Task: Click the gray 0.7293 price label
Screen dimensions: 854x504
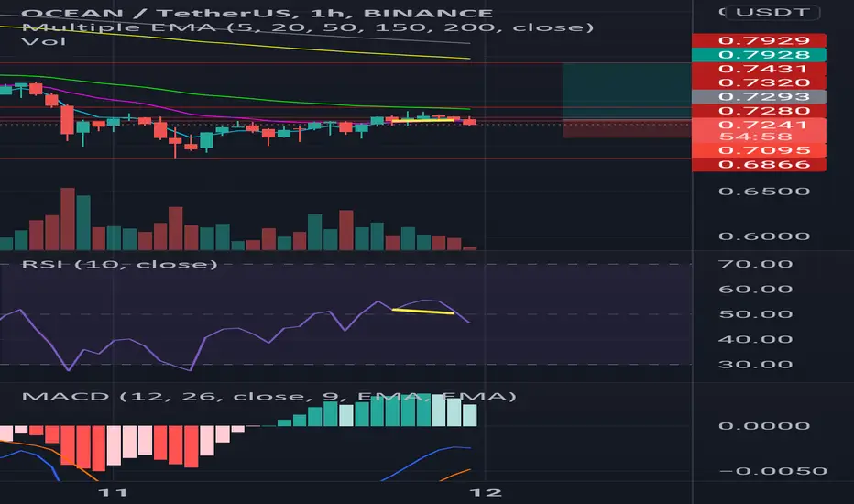Action: coord(759,97)
